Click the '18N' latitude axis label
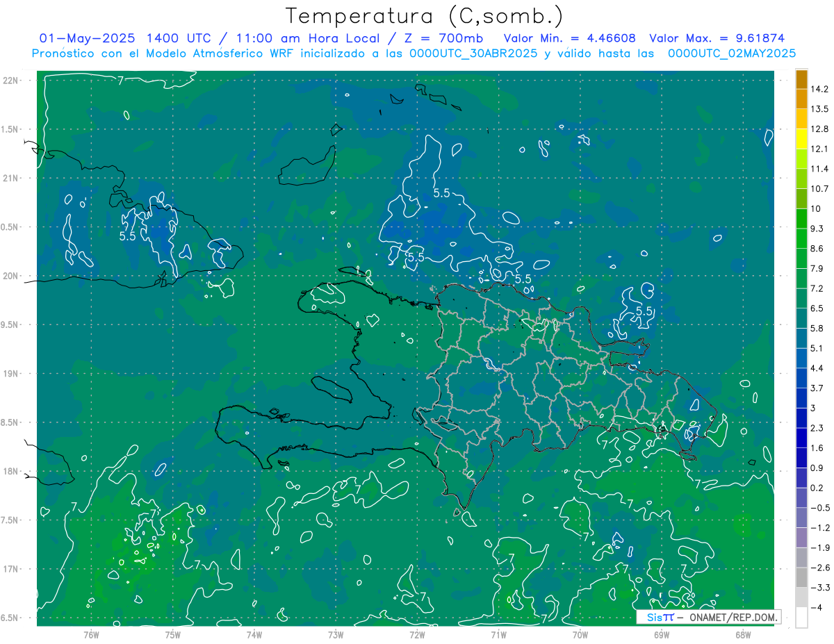 10,471
